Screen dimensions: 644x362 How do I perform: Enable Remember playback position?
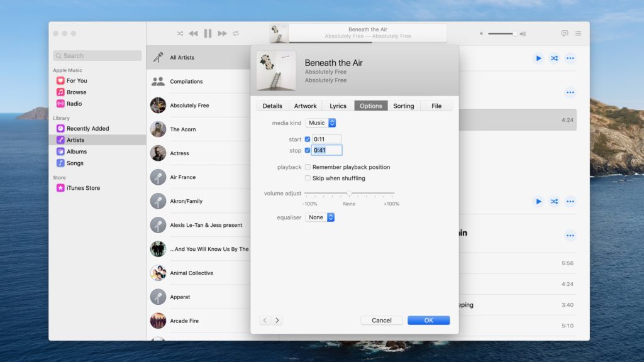tap(308, 167)
